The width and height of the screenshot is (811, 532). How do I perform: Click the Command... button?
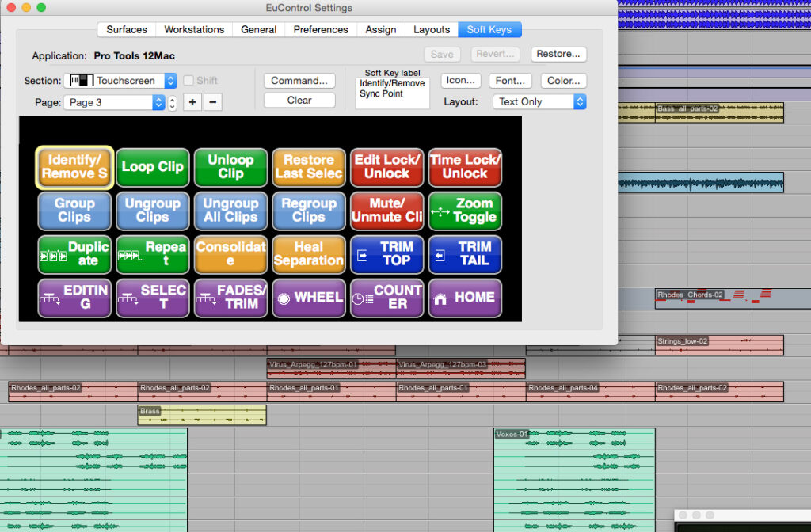pos(299,81)
